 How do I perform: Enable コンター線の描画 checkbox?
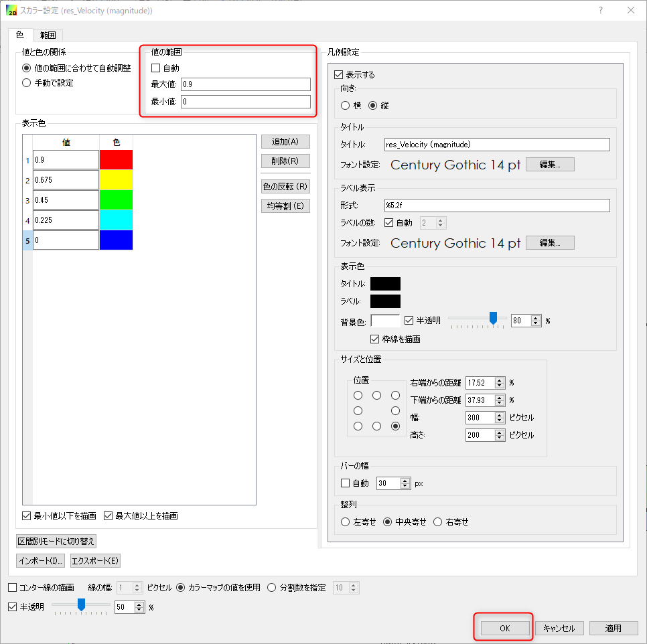(12, 588)
